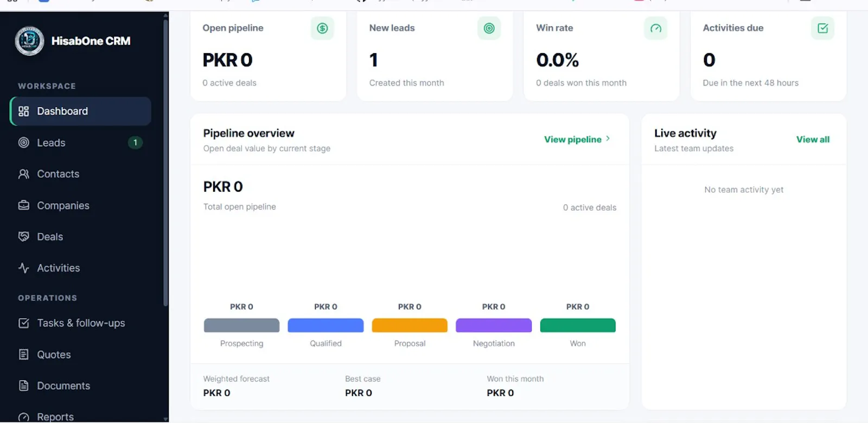868x423 pixels.
Task: Click the purple Negotiation stage bar
Action: coord(494,325)
